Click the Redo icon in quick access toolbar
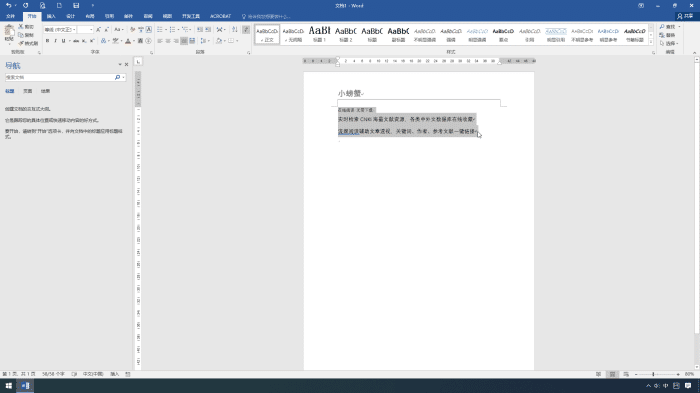 point(25,5)
